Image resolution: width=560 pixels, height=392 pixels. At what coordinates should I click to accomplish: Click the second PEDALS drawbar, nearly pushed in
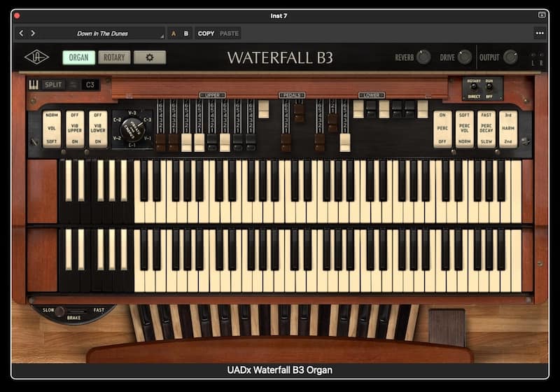pyautogui.click(x=299, y=113)
